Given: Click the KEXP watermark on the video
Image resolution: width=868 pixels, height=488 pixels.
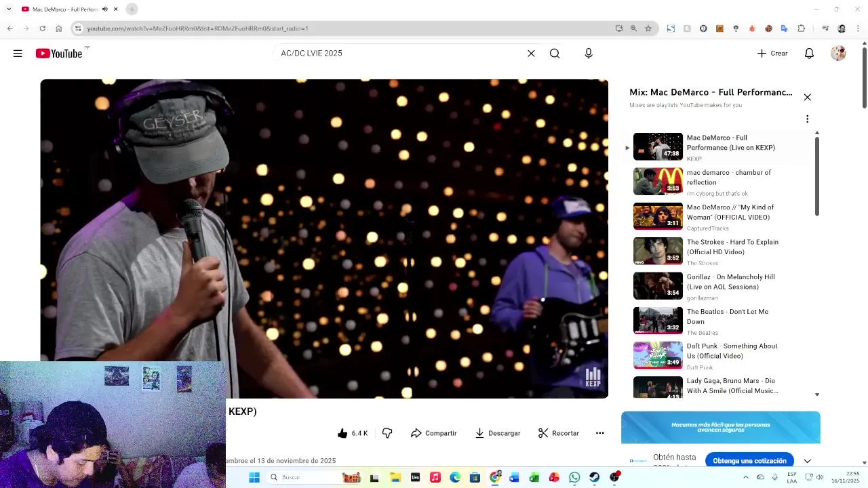Looking at the screenshot, I should pyautogui.click(x=593, y=378).
